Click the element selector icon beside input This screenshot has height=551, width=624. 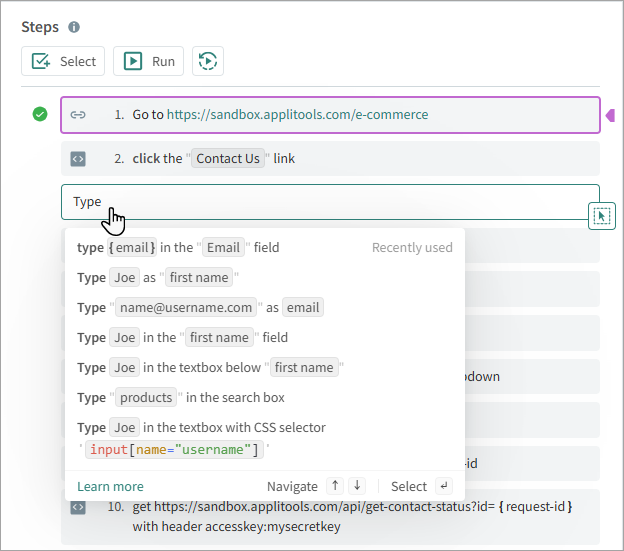pos(601,215)
